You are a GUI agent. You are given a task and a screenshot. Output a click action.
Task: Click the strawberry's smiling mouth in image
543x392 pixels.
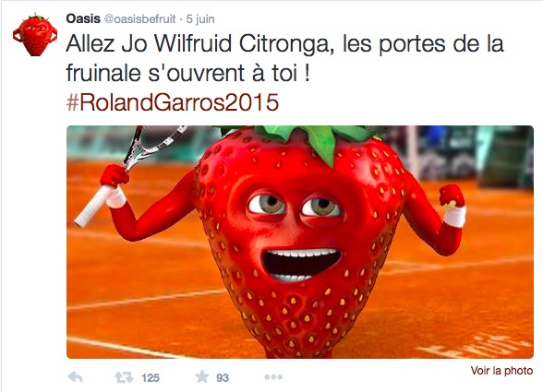point(302,265)
